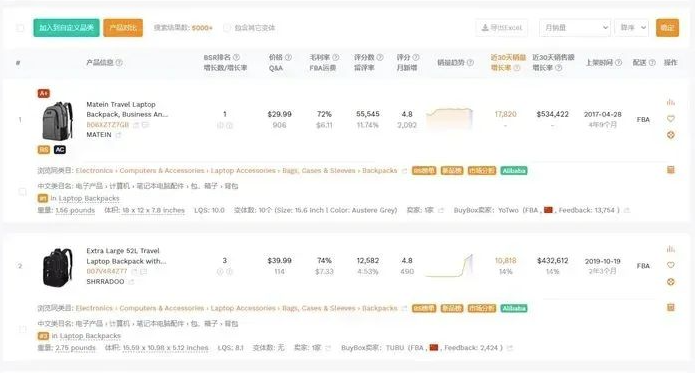Open the 月销量 sort-field dropdown
Viewport: 695px width, 373px height.
(575, 27)
